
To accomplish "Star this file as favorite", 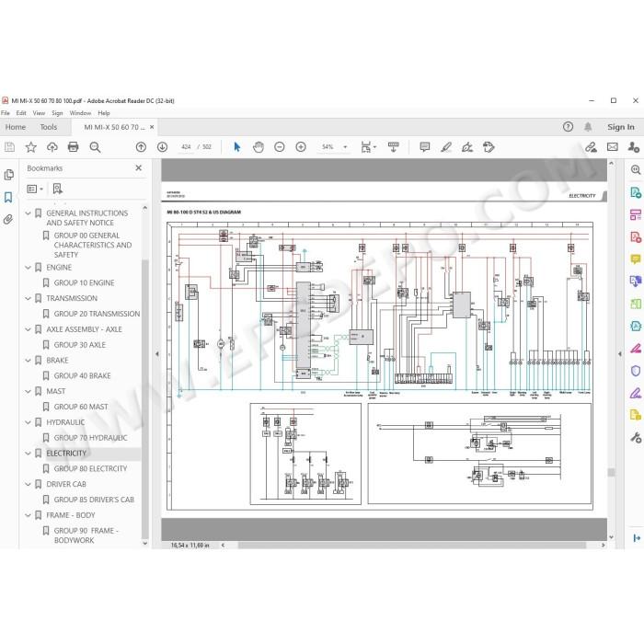I will (x=30, y=146).
